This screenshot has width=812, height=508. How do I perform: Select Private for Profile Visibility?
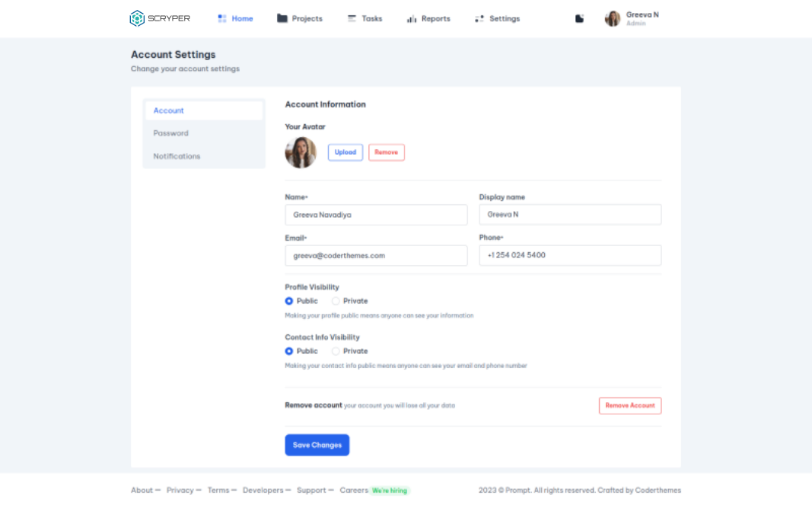click(336, 301)
